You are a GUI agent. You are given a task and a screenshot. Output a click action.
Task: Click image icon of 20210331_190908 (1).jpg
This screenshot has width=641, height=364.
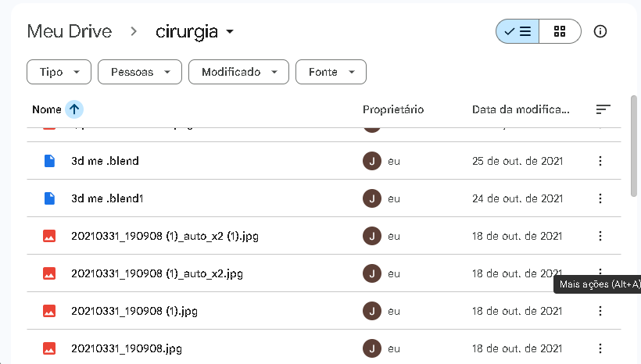49,311
